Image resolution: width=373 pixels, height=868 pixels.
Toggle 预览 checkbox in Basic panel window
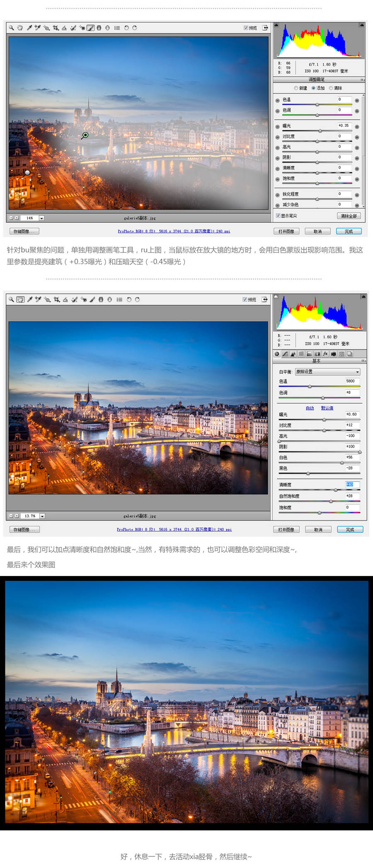[x=245, y=299]
